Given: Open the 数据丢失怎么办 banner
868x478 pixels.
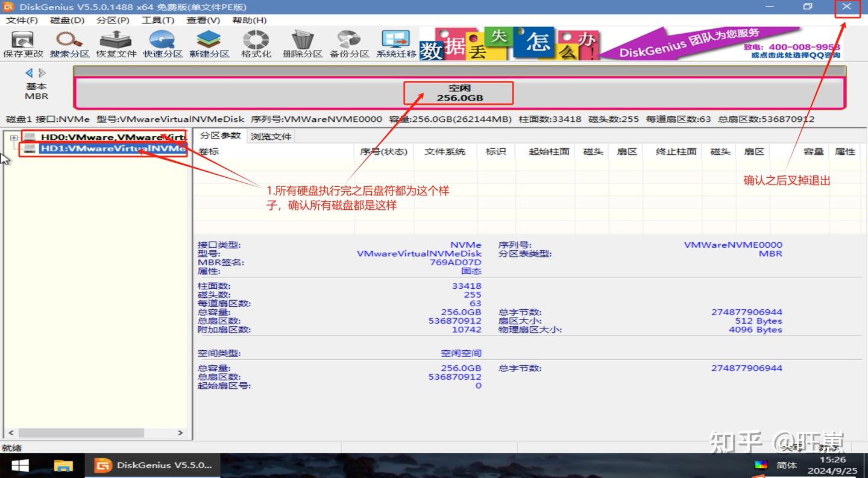Looking at the screenshot, I should pyautogui.click(x=509, y=44).
